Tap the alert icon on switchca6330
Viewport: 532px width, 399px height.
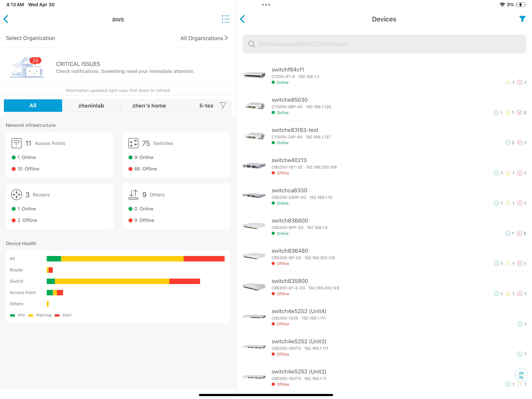(x=520, y=203)
